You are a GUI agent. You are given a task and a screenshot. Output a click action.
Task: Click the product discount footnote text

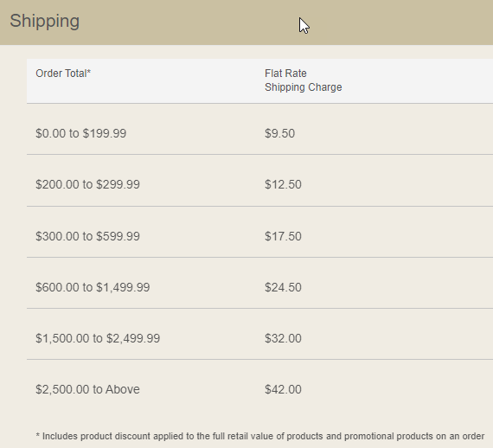[x=260, y=436]
